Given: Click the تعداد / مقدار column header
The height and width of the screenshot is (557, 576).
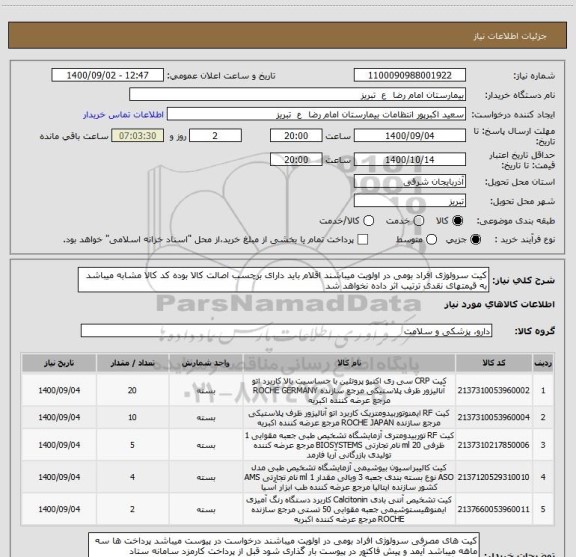Looking at the screenshot, I should pos(132,363).
